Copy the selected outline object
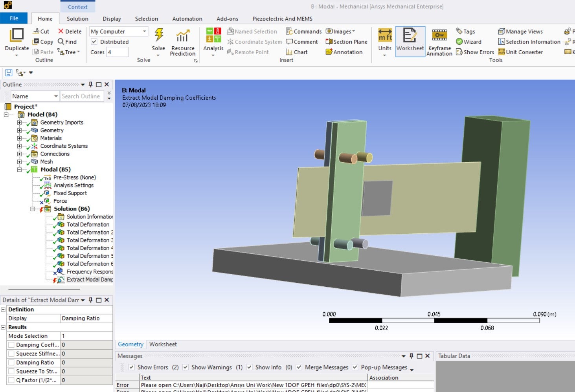Viewport: 575px width, 392px height. (43, 42)
